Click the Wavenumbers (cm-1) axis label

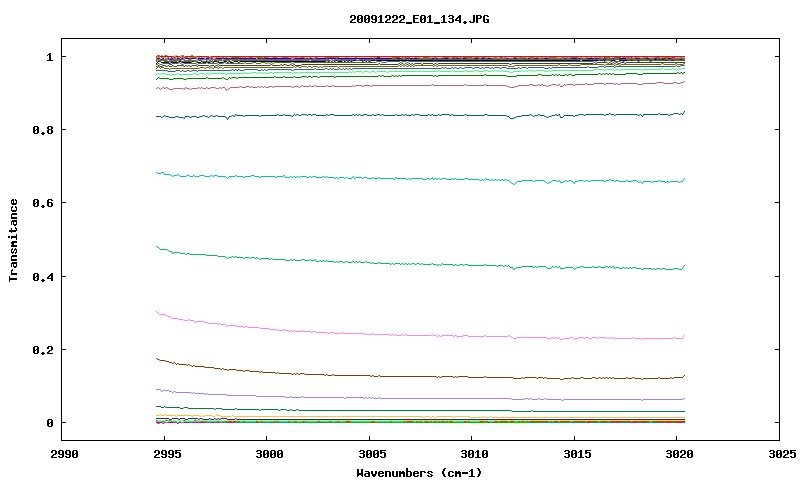click(x=419, y=473)
